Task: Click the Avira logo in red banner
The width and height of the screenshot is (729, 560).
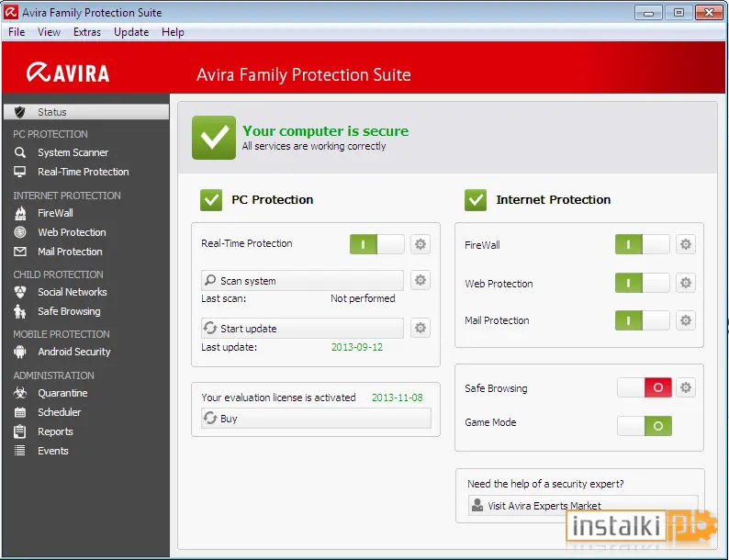Action: click(68, 73)
